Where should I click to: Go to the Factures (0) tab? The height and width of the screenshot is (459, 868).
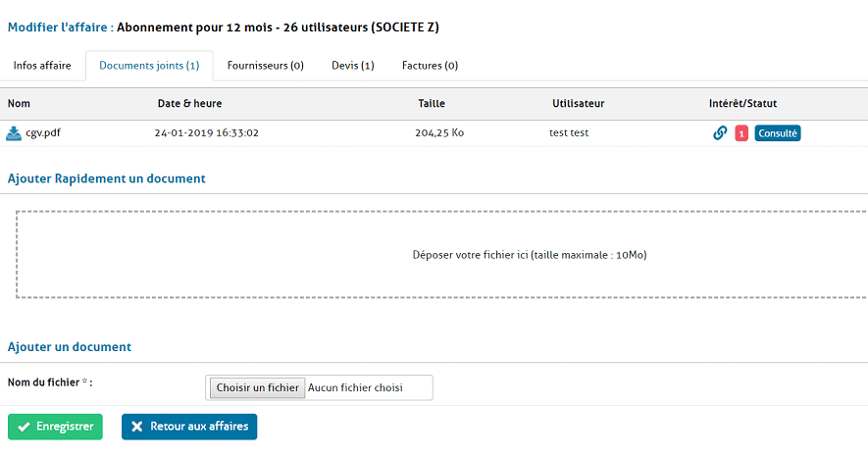430,66
